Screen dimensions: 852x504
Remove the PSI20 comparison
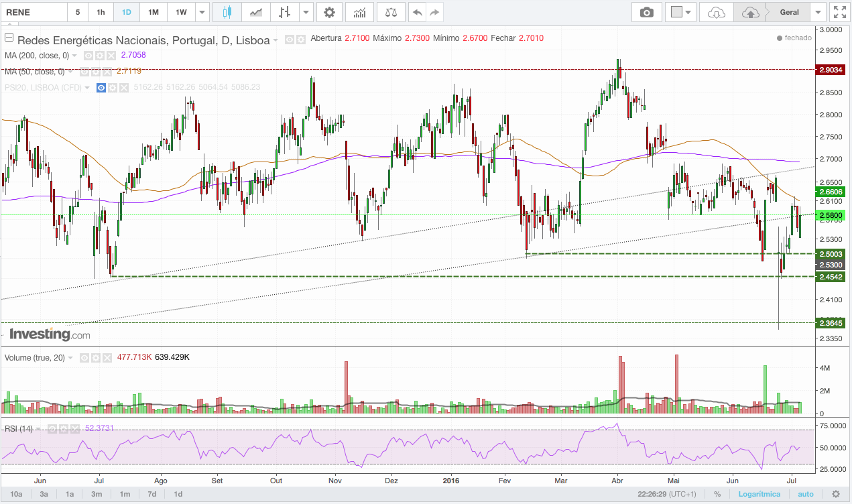(x=124, y=88)
